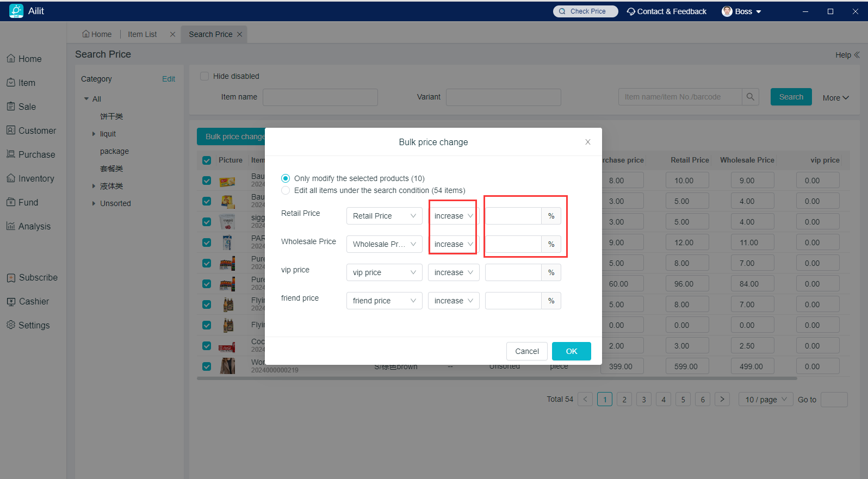This screenshot has width=868, height=479.
Task: Close the Bulk price change dialog
Action: [587, 142]
